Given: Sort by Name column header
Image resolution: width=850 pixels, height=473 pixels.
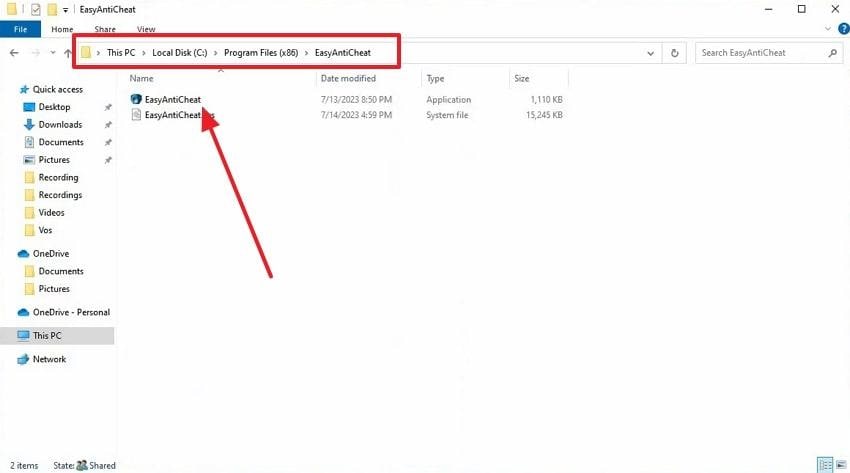Looking at the screenshot, I should (x=141, y=79).
